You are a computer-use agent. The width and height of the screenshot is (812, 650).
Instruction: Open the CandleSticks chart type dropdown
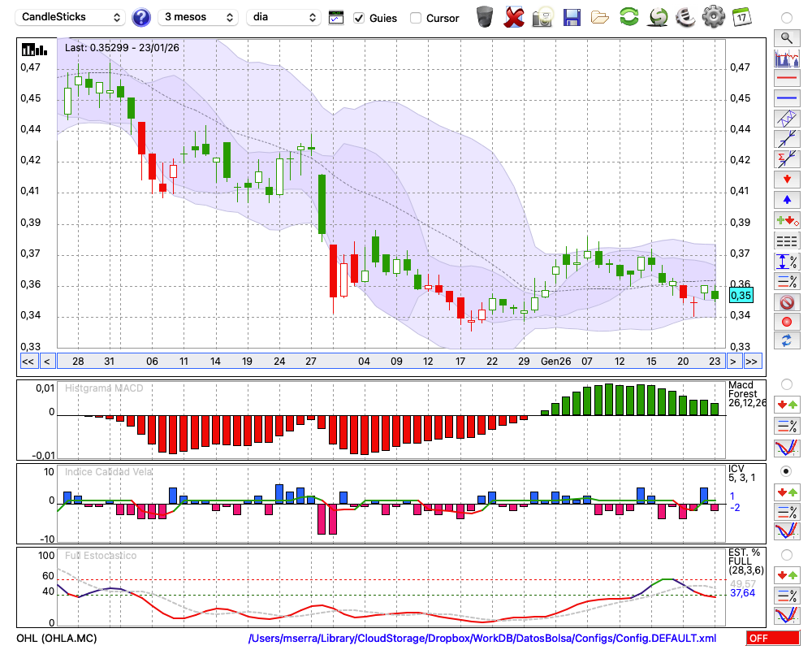tap(71, 17)
